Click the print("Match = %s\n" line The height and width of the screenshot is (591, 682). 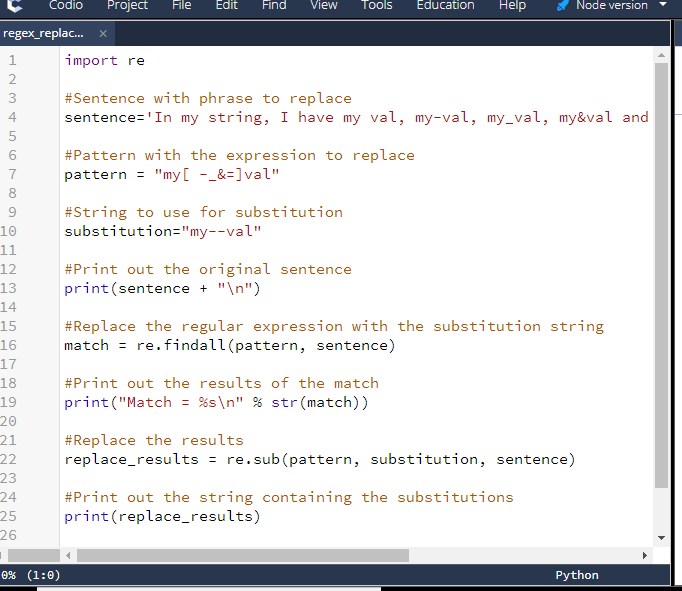[216, 403]
